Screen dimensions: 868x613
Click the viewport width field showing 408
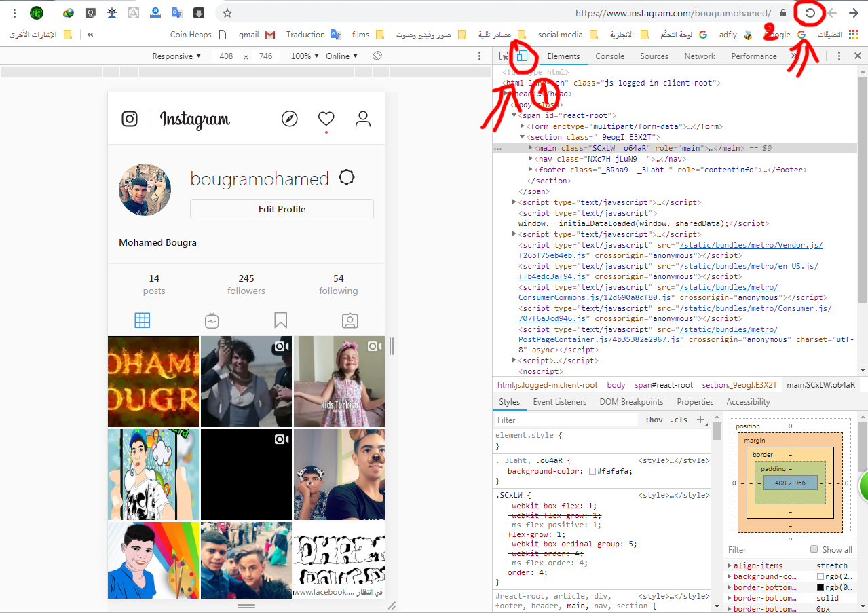(226, 56)
